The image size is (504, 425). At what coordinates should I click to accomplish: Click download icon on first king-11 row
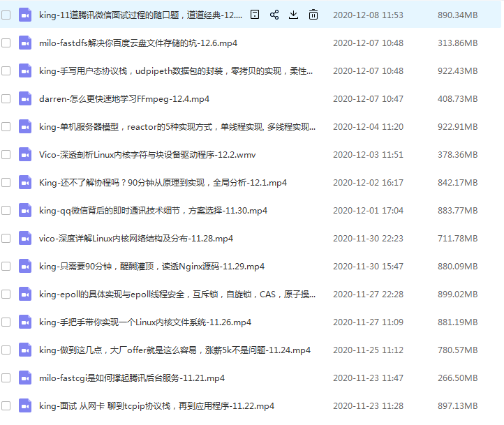tap(293, 15)
